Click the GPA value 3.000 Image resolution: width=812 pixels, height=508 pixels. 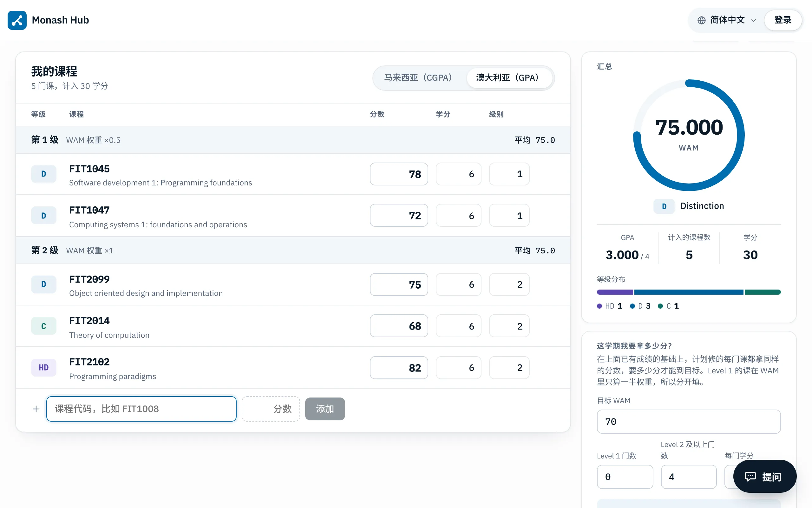[622, 255]
